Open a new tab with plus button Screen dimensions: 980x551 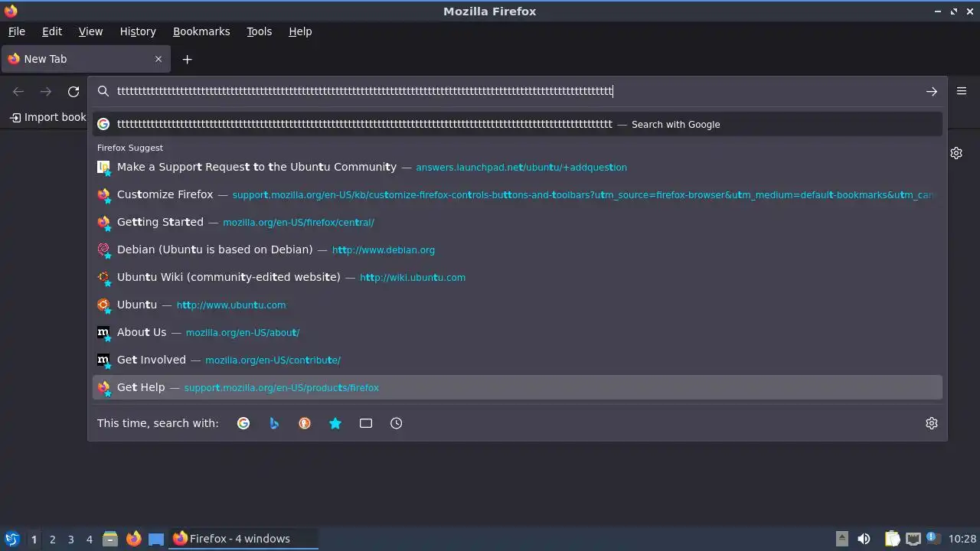[187, 59]
